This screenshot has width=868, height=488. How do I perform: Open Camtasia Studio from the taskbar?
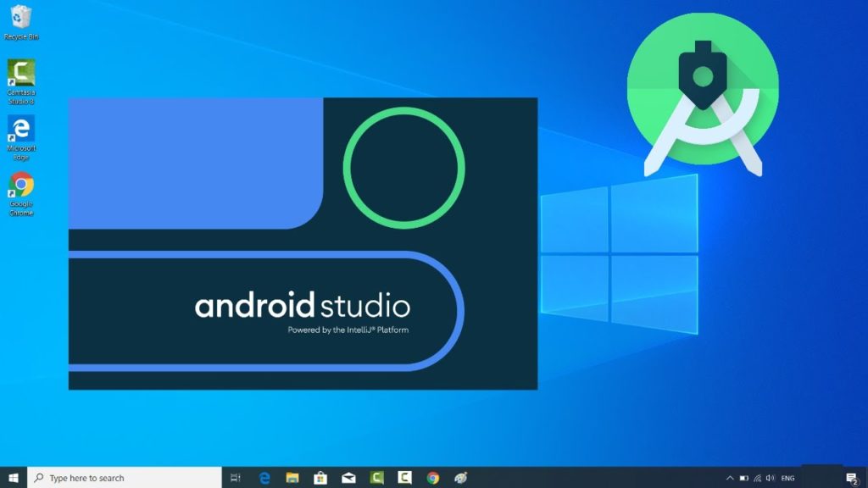[376, 476]
